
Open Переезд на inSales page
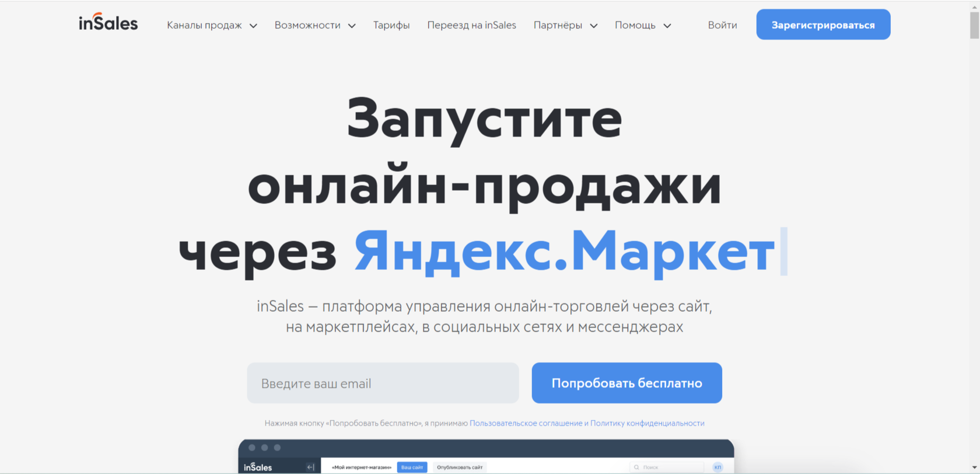point(471,25)
